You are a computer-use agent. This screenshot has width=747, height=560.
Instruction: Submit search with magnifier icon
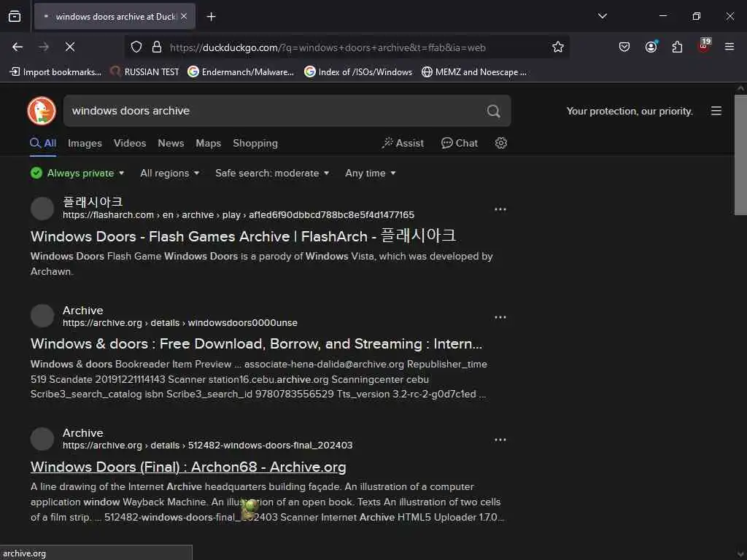tap(493, 111)
